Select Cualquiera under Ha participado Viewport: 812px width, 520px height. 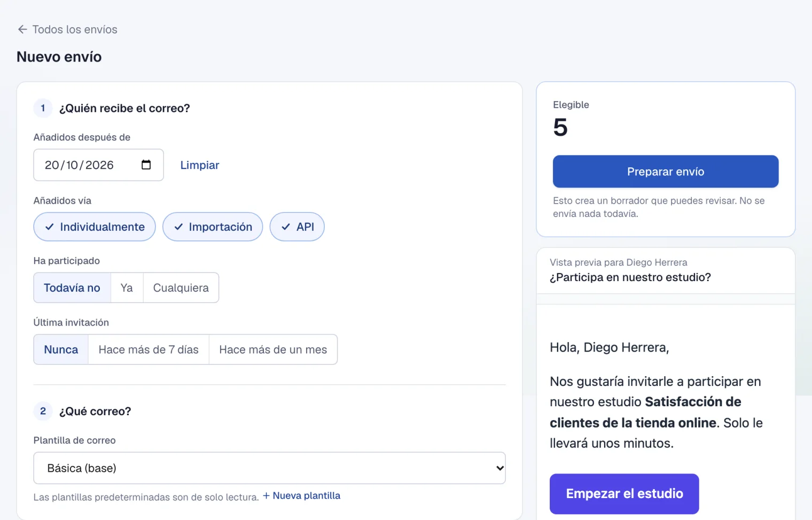[181, 288]
